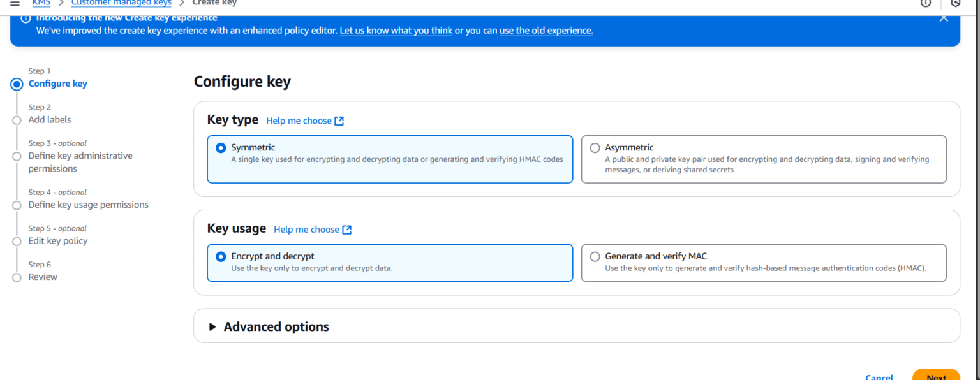Navigate to KMS via breadcrumb
Viewport: 980px width, 380px height.
click(41, 3)
